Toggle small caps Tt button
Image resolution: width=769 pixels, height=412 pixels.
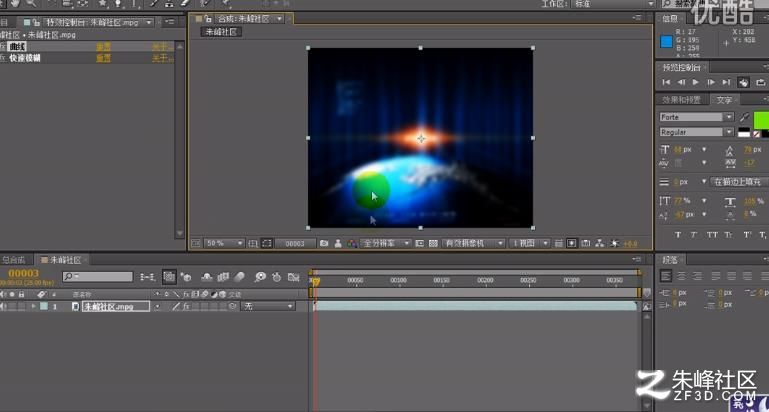729,235
